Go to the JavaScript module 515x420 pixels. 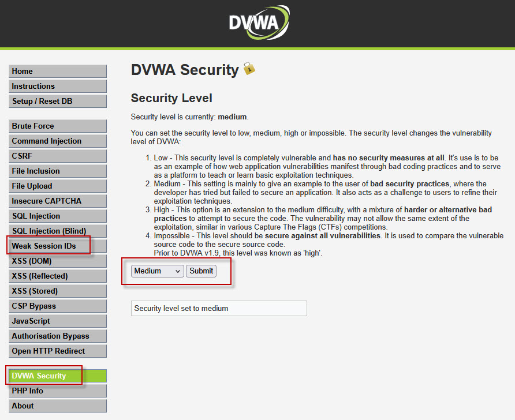pos(58,321)
